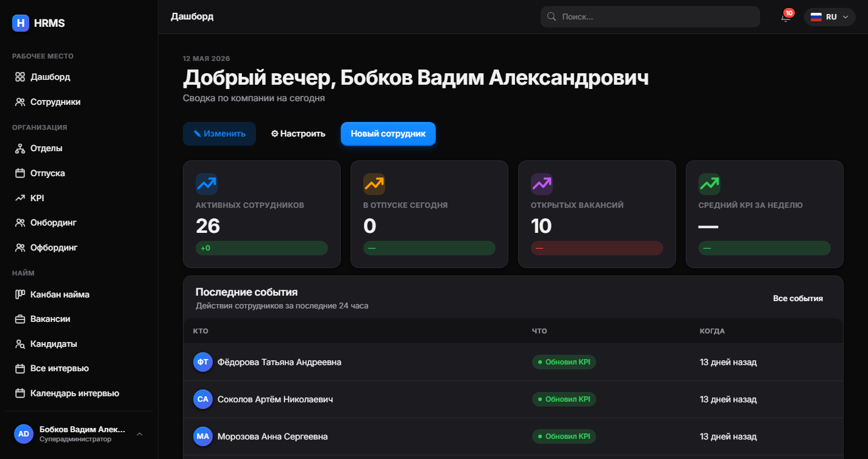Click the Обновил KPI badge for Морозова
Viewport: 868px width, 459px height.
[x=564, y=436]
